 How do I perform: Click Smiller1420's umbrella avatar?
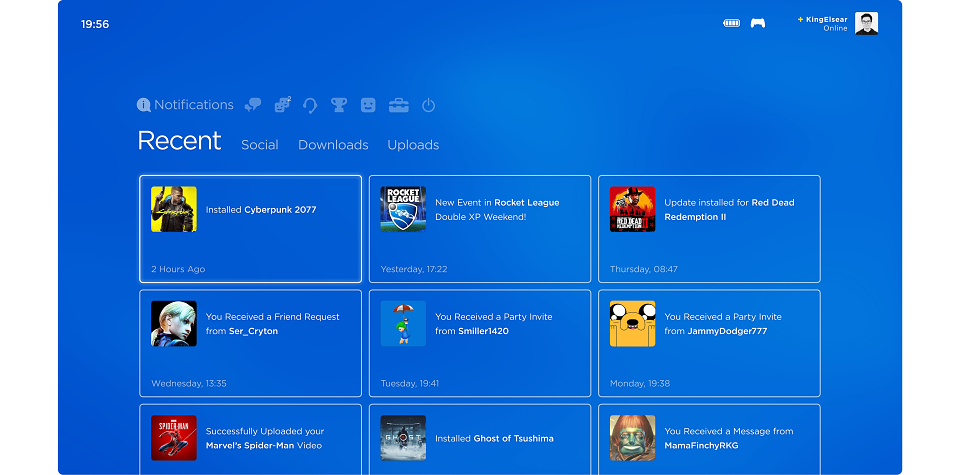(x=403, y=324)
